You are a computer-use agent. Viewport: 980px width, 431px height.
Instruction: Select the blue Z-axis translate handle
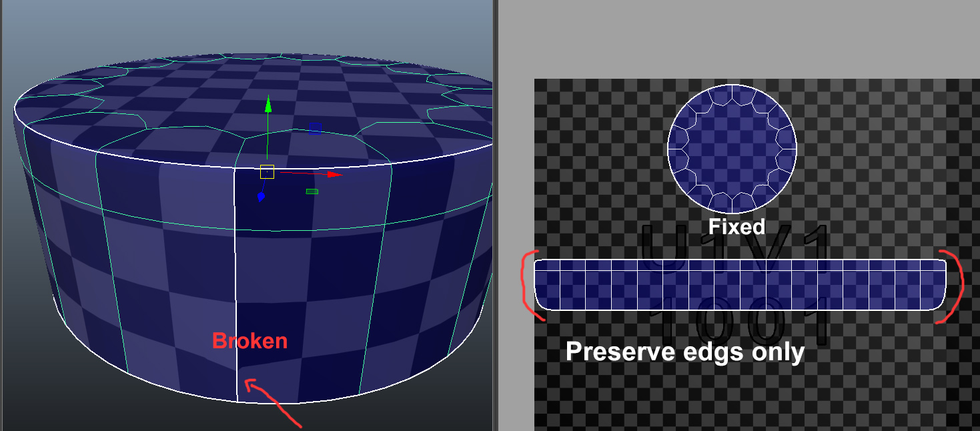click(x=260, y=197)
